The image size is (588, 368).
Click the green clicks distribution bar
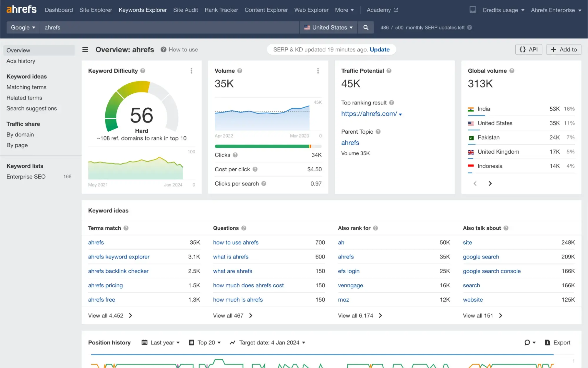261,146
